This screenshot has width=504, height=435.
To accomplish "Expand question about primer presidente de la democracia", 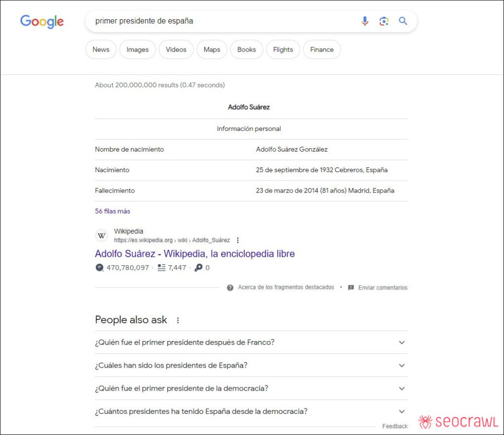I will point(401,388).
